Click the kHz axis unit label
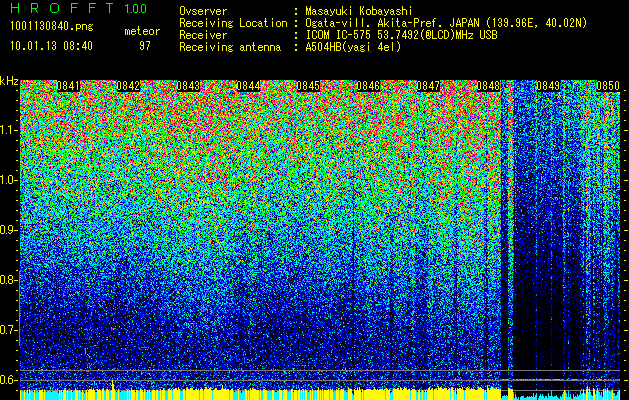 click(9, 81)
